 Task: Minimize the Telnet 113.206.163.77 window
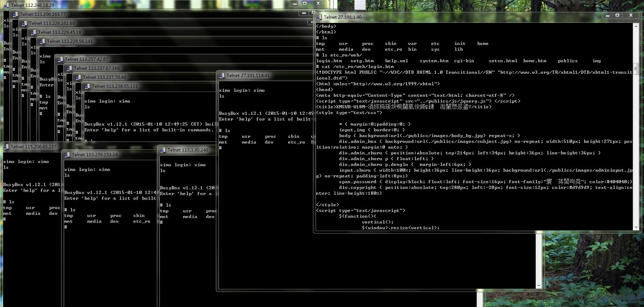click(x=304, y=13)
